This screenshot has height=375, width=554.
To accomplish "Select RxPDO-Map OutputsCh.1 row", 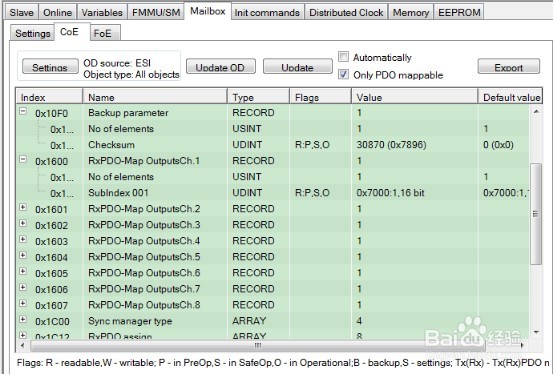I will click(273, 161).
